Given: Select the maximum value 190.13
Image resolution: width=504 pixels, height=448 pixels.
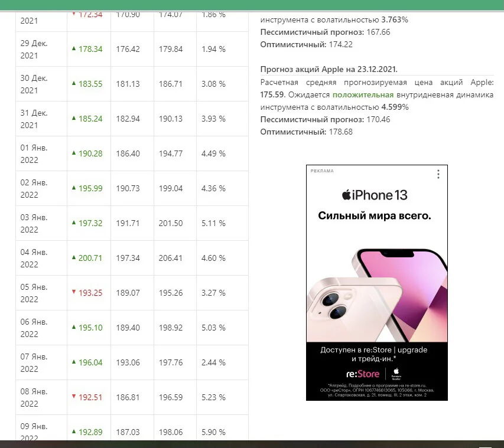Looking at the screenshot, I should click(x=171, y=119).
